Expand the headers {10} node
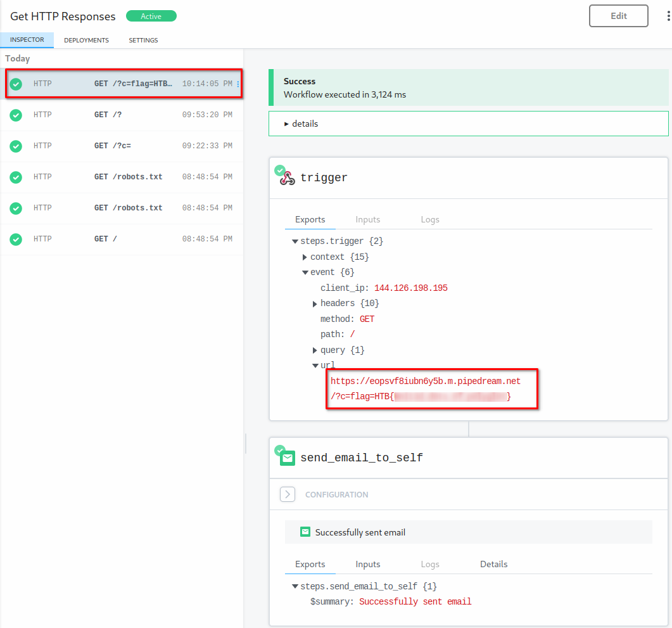 tap(315, 304)
